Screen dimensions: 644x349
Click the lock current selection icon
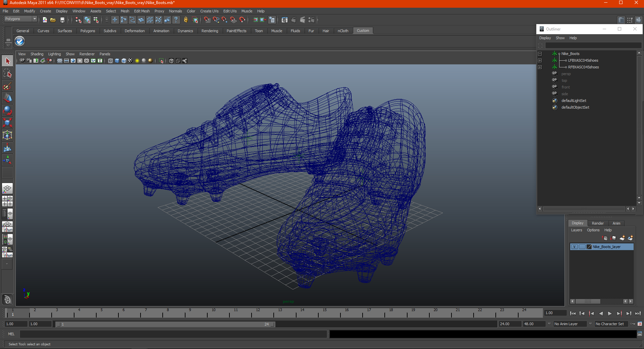(186, 20)
